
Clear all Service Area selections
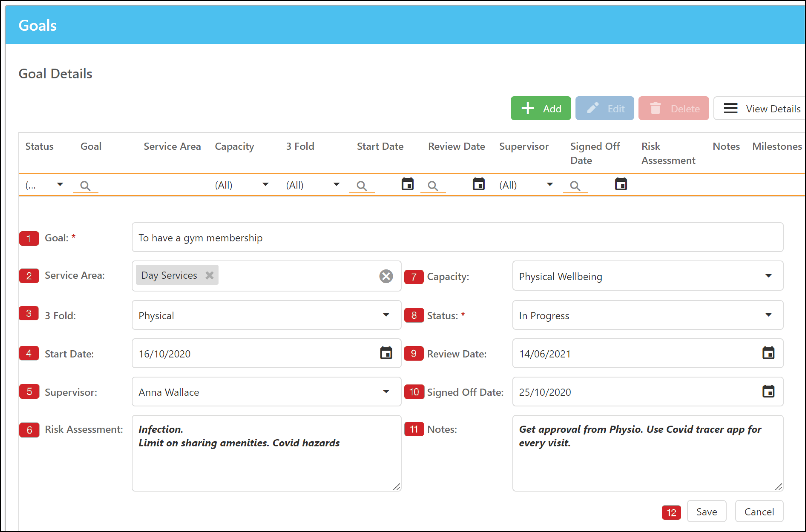coord(386,276)
